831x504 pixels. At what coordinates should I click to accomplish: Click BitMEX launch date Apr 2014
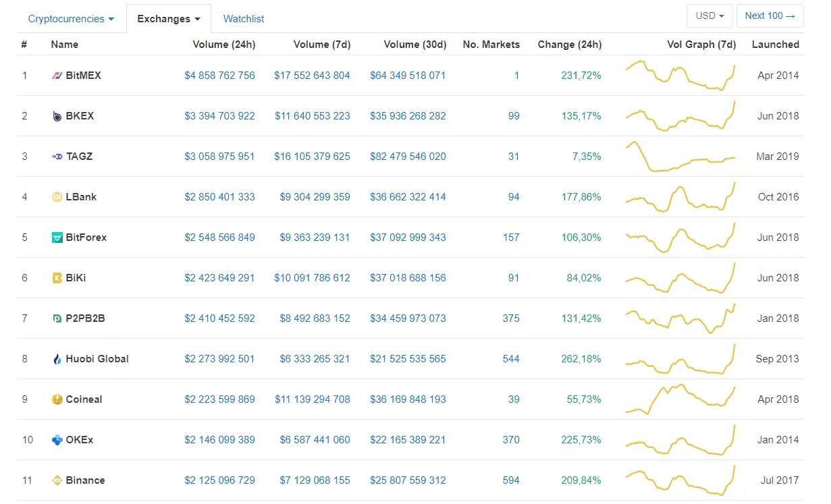[778, 76]
